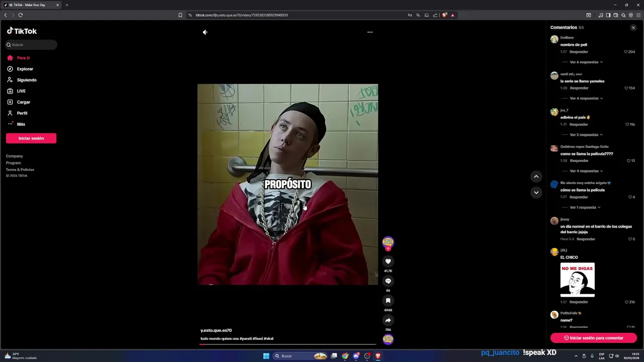Like the video with the heart icon
644x362 pixels.
(x=388, y=261)
